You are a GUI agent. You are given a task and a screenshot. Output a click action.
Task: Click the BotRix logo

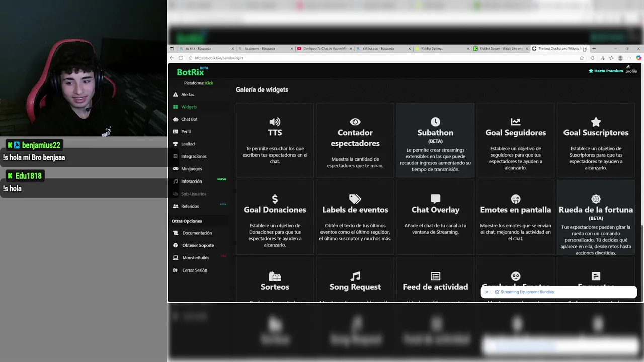coord(192,71)
